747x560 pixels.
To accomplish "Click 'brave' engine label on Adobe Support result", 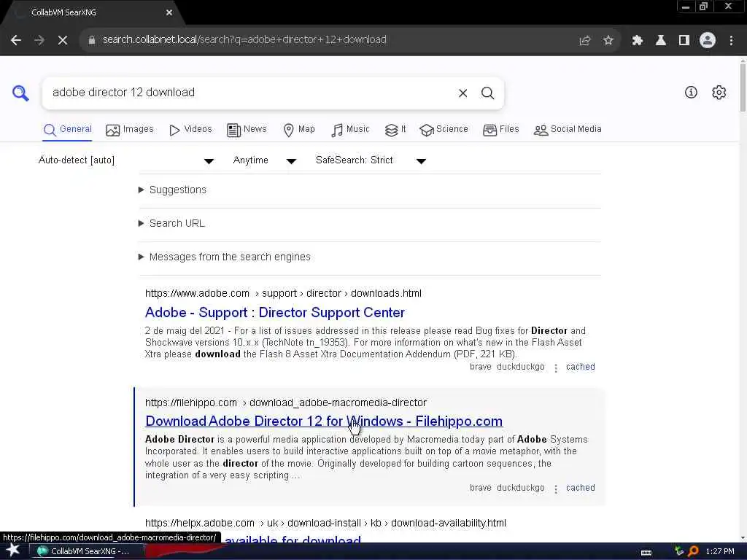I will 480,367.
